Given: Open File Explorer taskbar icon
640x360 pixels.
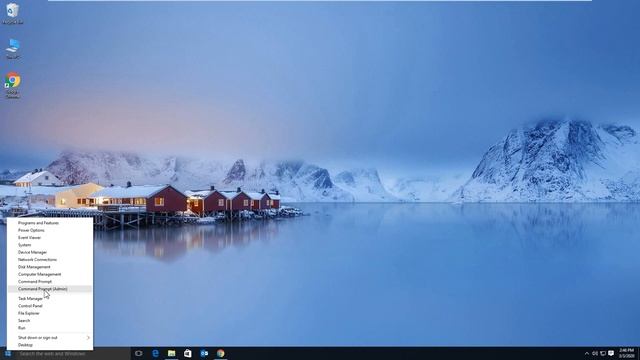Looking at the screenshot, I should coord(171,353).
